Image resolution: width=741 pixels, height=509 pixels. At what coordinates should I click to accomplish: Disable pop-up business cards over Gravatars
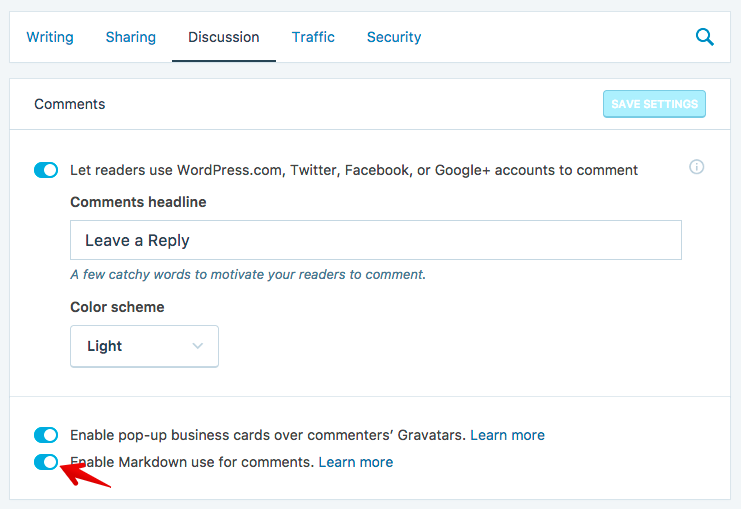coord(46,435)
